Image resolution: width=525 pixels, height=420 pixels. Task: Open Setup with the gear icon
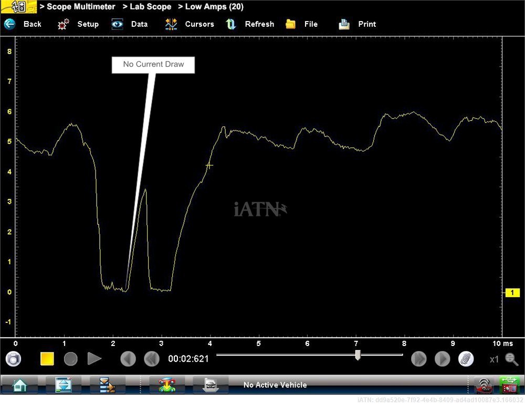tap(64, 24)
